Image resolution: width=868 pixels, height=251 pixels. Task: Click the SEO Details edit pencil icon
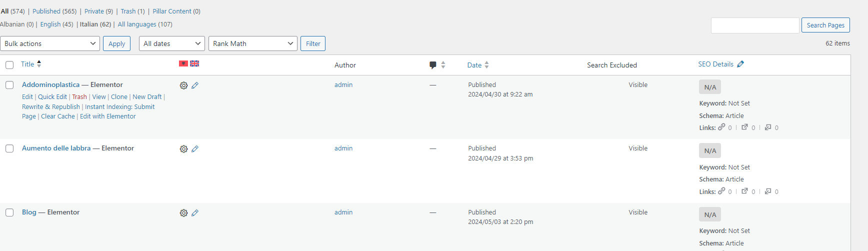click(x=740, y=64)
